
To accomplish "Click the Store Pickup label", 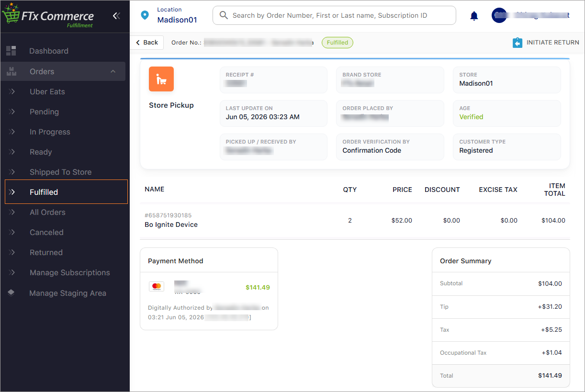I will [171, 105].
